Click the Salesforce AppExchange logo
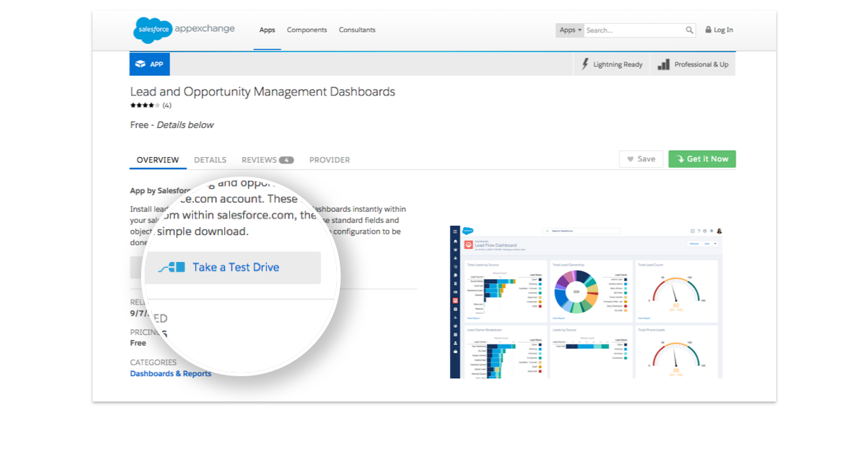Viewport: 868px width, 463px height. pos(184,30)
